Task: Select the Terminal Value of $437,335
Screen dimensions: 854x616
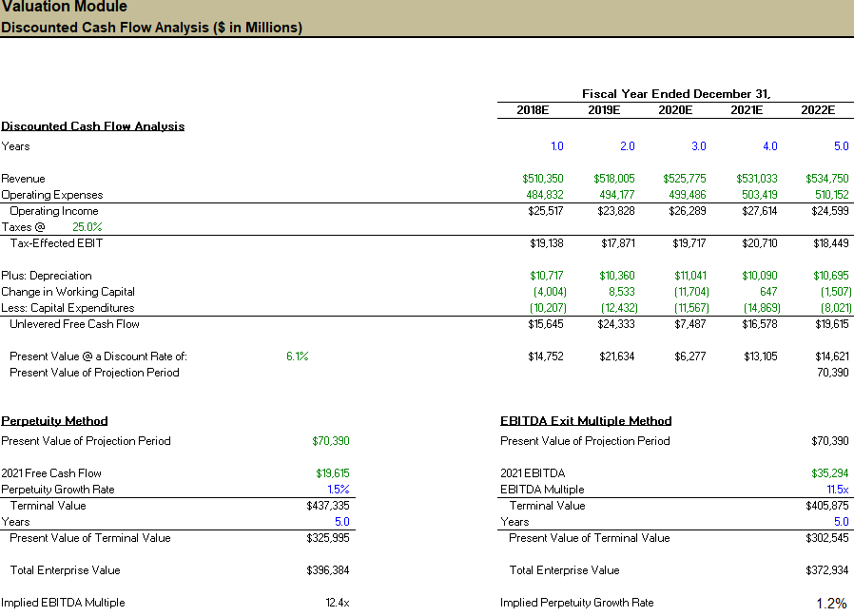Action: click(x=329, y=505)
